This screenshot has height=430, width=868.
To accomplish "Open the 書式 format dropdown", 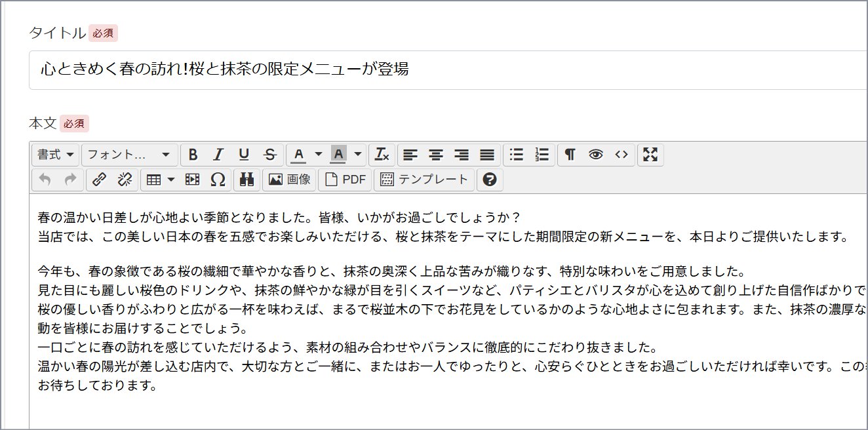I will pos(55,155).
